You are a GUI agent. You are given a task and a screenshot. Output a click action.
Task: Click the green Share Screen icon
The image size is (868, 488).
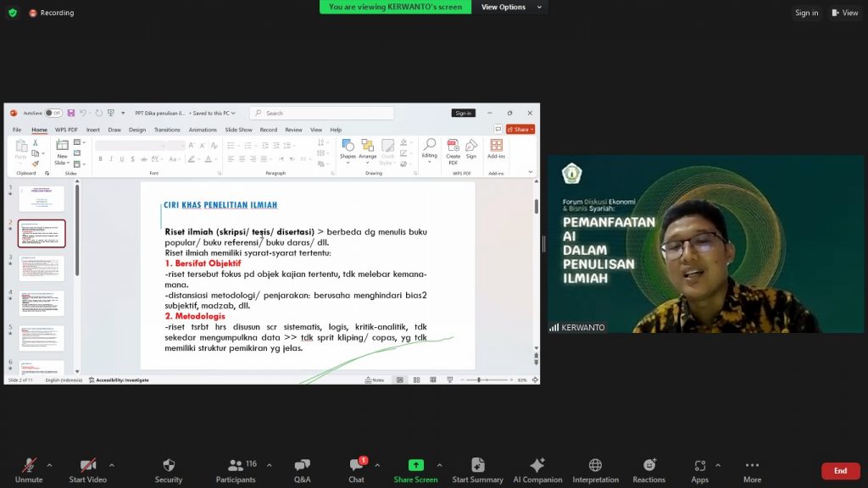pos(415,465)
